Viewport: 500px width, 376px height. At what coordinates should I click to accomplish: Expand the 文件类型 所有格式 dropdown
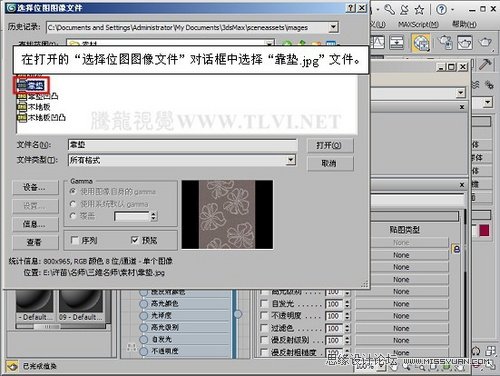pyautogui.click(x=291, y=160)
